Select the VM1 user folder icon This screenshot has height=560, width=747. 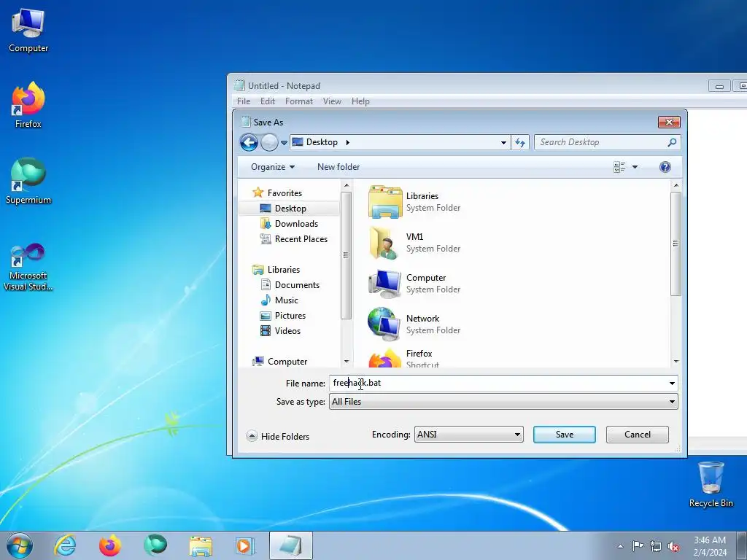tap(384, 243)
